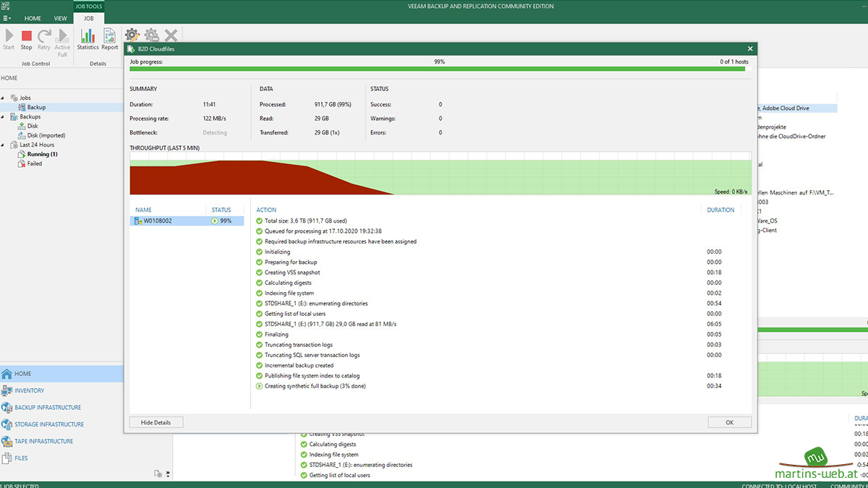Click the Start job button in the ribbon
The image size is (868, 488).
click(9, 39)
